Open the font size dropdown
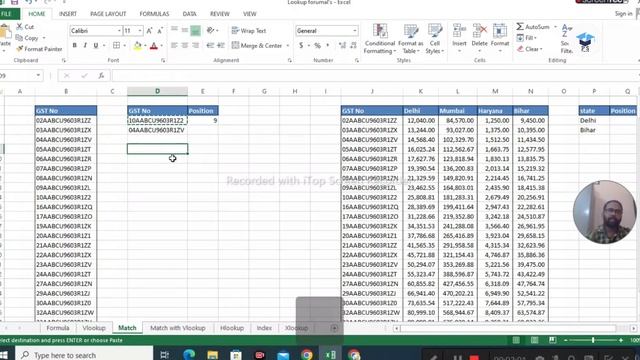The image size is (640, 360). (x=140, y=31)
